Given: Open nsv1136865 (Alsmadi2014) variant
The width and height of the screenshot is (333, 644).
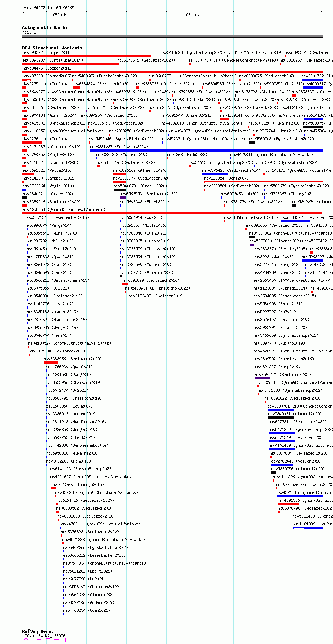Looking at the screenshot, I should (x=251, y=218).
